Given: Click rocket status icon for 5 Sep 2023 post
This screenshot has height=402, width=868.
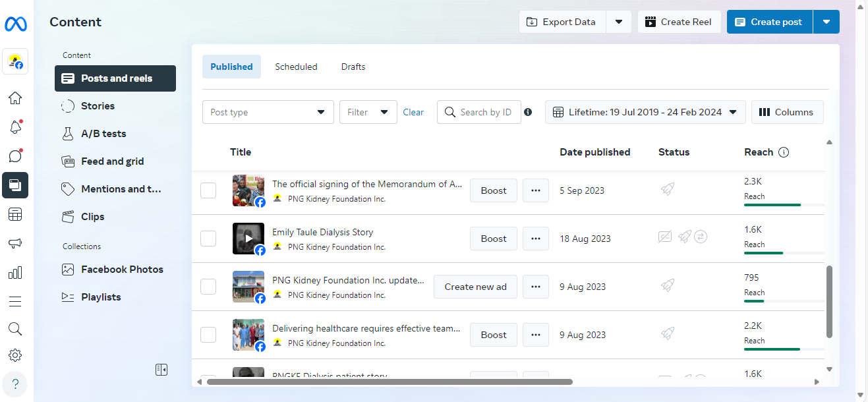Looking at the screenshot, I should point(668,190).
